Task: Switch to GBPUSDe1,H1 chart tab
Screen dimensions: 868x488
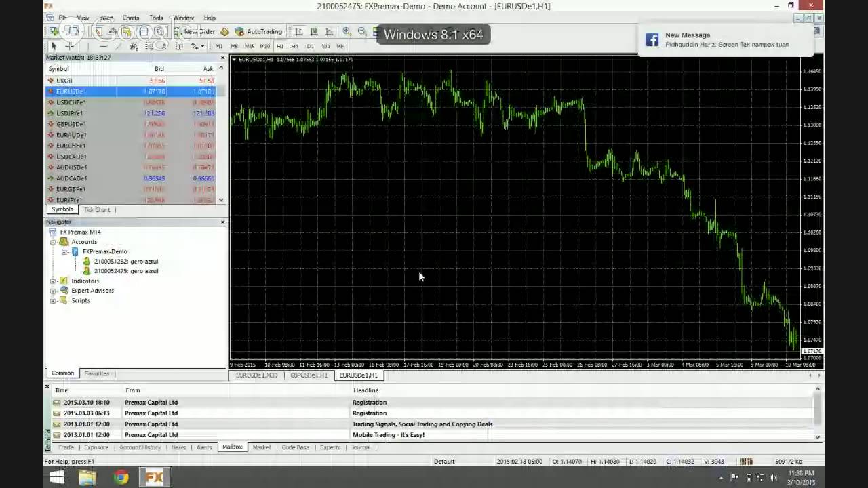Action: pyautogui.click(x=309, y=375)
